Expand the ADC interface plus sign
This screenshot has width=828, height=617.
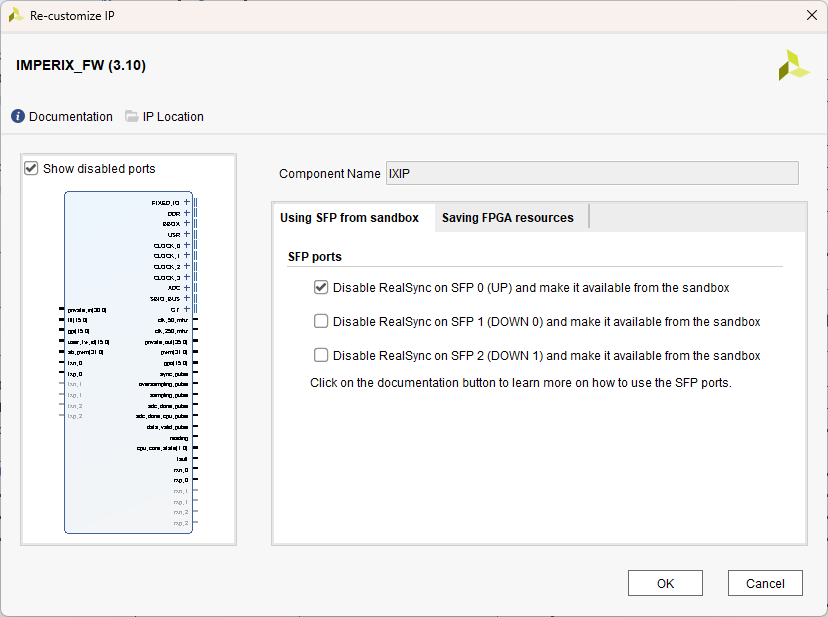click(x=186, y=287)
